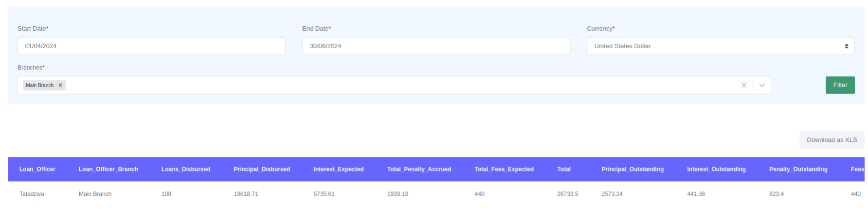Click the Tafadzwa loan officer cell
The width and height of the screenshot is (868, 213).
click(x=32, y=194)
